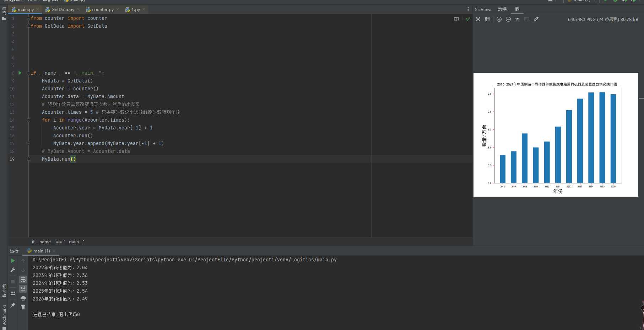Click process finished message 进程已结束
The height and width of the screenshot is (330, 644).
click(56, 315)
